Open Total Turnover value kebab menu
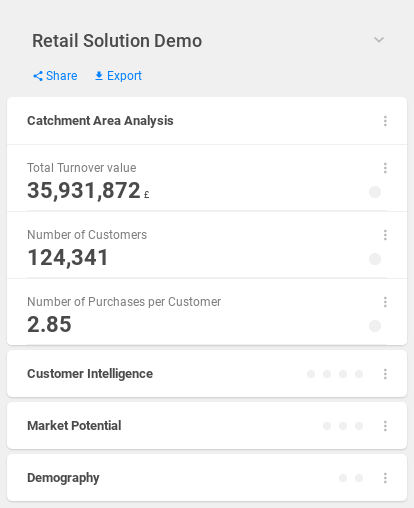Screen dimensions: 414x508 385,168
